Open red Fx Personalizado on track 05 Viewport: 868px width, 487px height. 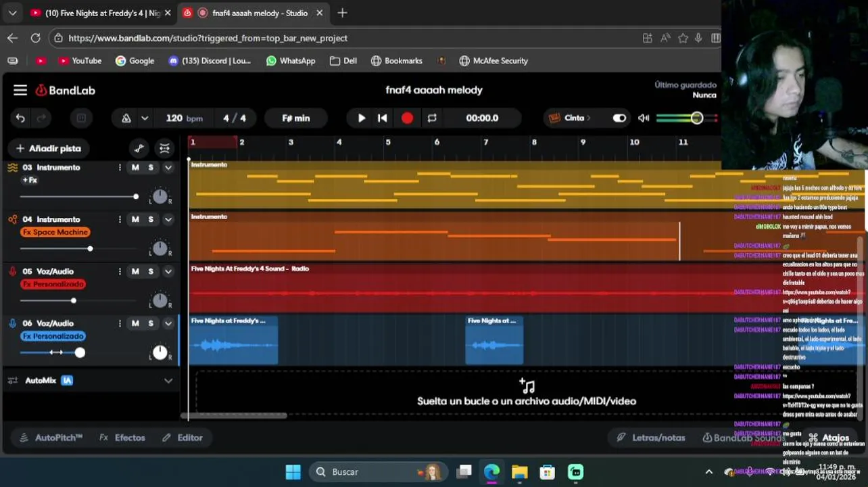click(53, 284)
